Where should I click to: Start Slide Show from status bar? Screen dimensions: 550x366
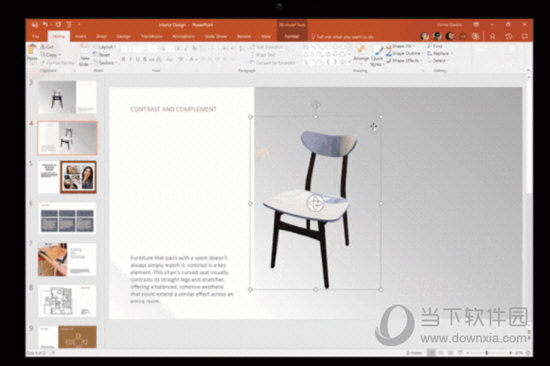point(460,352)
